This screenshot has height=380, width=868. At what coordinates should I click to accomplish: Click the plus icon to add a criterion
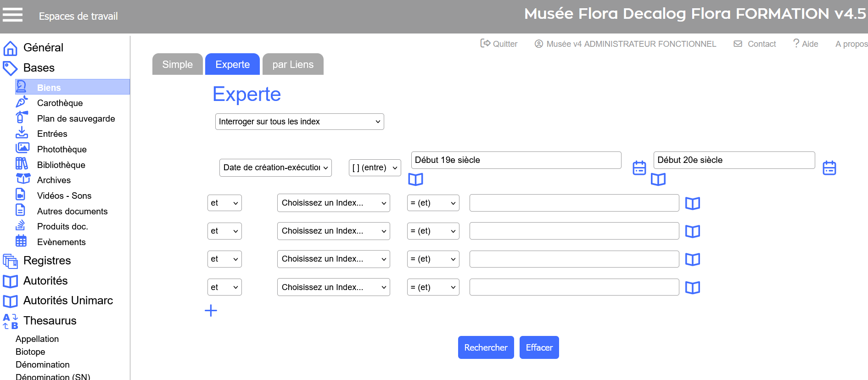tap(211, 311)
